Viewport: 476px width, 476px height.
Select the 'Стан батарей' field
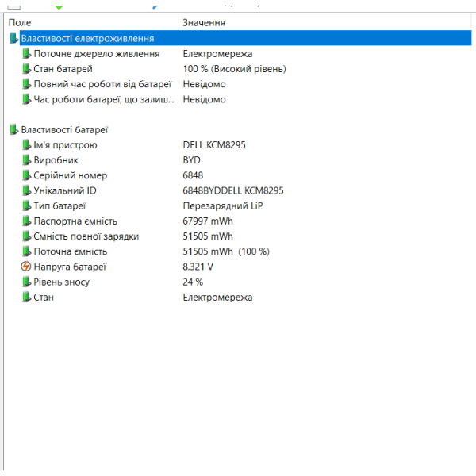(63, 69)
